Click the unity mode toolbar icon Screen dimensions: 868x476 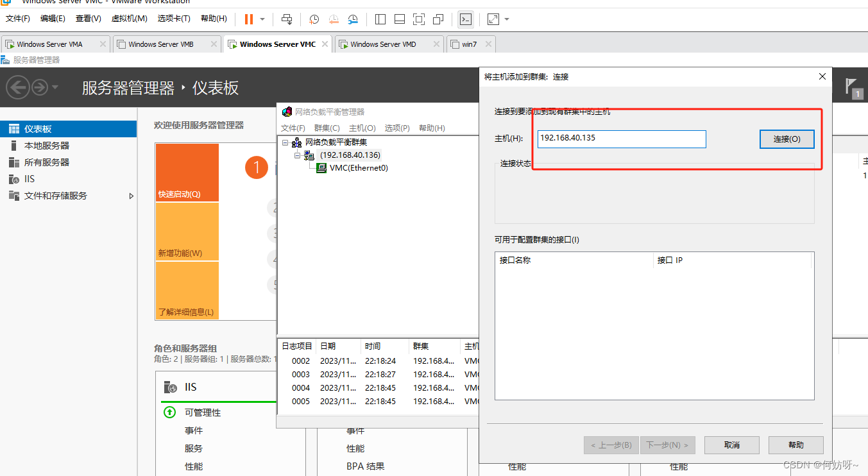[438, 19]
